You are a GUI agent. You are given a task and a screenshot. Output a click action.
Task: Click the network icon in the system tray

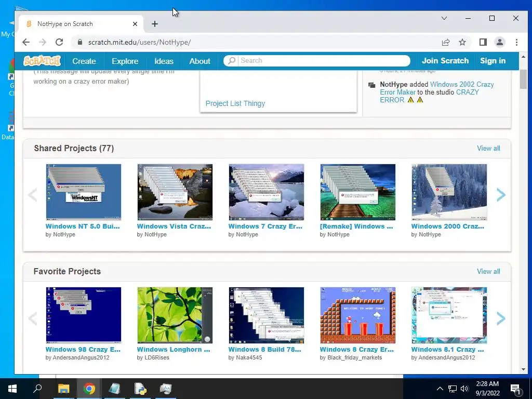(453, 389)
